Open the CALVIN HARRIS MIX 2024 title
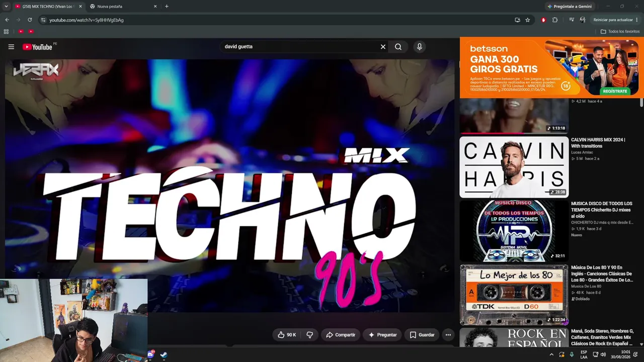The image size is (644, 362). click(598, 143)
